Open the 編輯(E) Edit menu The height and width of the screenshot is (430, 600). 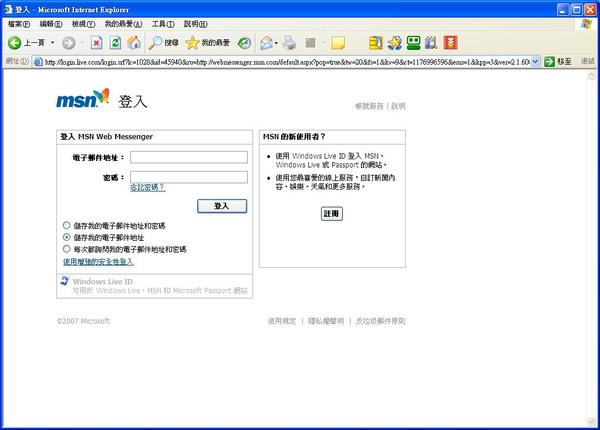click(x=51, y=24)
